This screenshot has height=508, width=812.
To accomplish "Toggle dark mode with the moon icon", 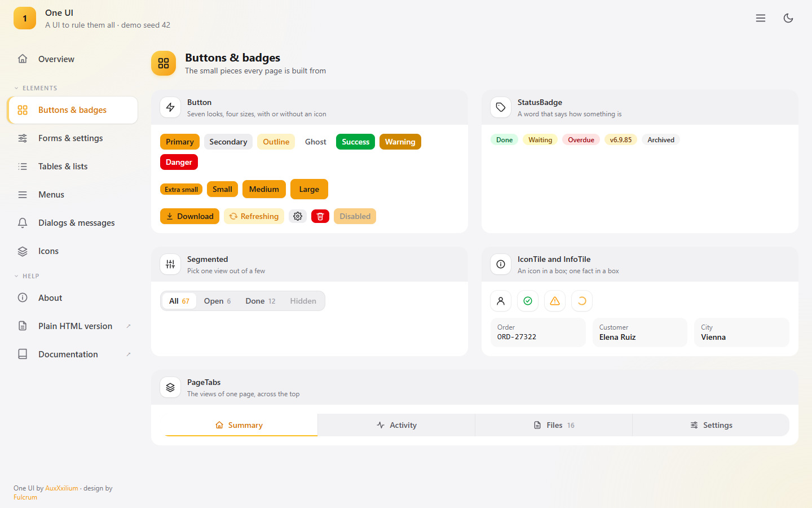I will point(788,18).
